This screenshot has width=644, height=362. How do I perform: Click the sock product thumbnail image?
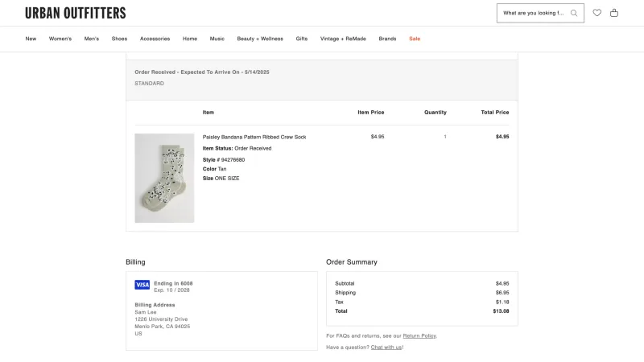coord(164,178)
